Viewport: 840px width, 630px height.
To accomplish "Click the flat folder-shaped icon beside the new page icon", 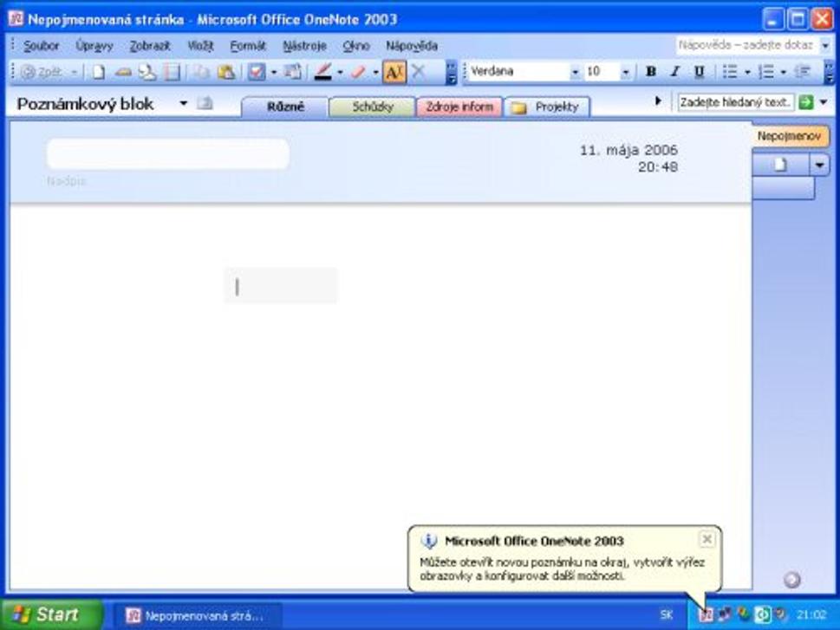I will pos(123,72).
